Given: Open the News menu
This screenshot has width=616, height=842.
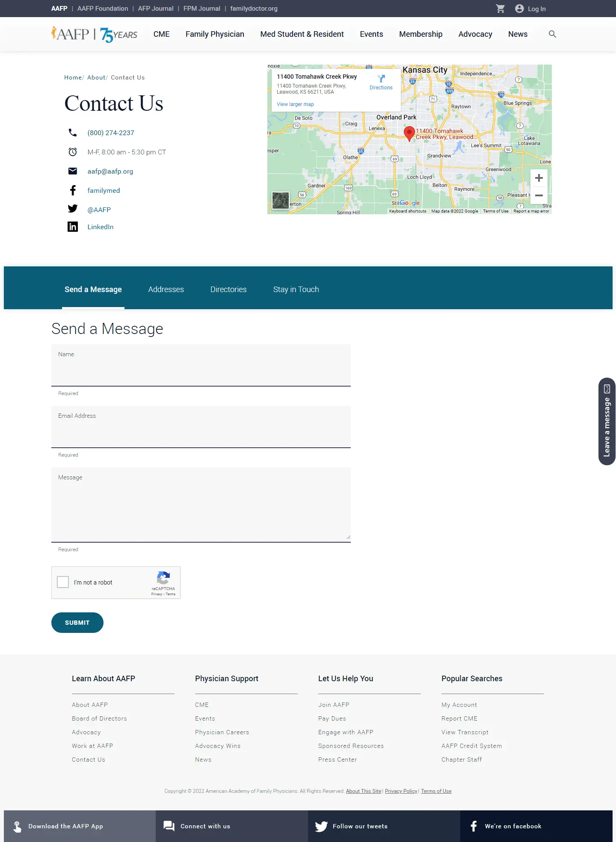Looking at the screenshot, I should [x=518, y=34].
